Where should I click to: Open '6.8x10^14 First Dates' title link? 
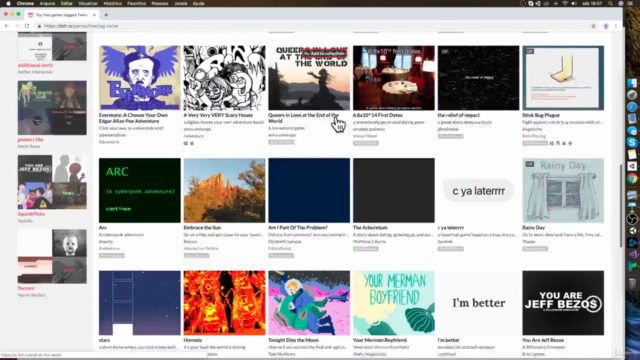pos(378,115)
